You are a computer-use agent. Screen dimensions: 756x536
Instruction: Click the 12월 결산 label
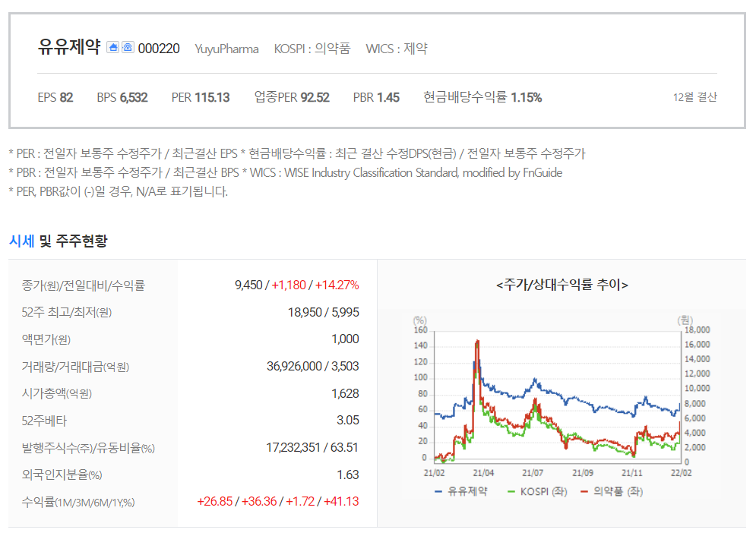click(694, 97)
